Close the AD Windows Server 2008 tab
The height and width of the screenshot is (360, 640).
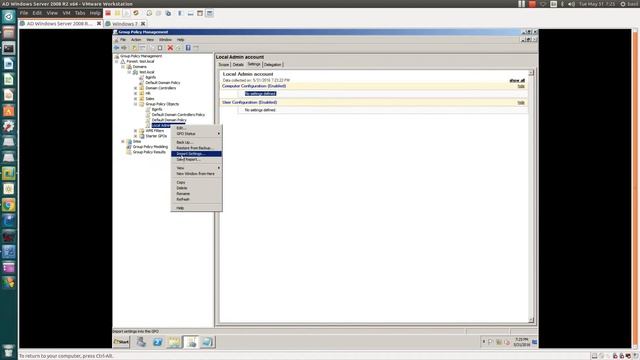click(x=99, y=24)
